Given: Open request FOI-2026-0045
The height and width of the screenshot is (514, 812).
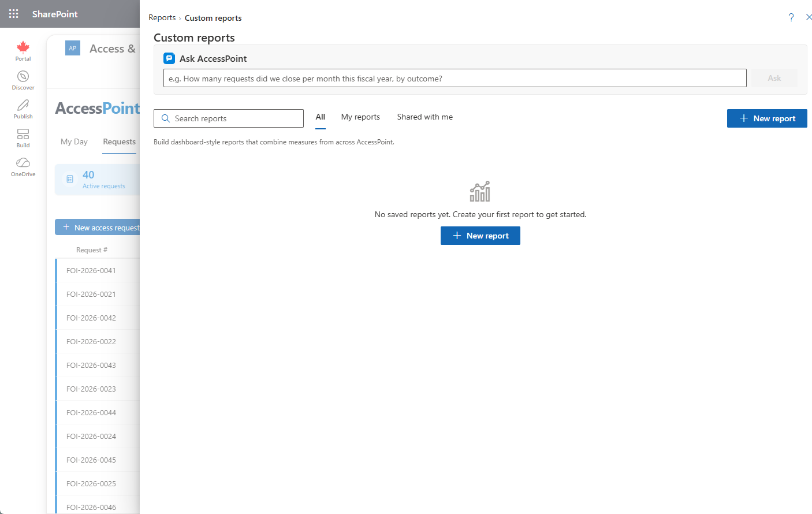Looking at the screenshot, I should coord(91,460).
